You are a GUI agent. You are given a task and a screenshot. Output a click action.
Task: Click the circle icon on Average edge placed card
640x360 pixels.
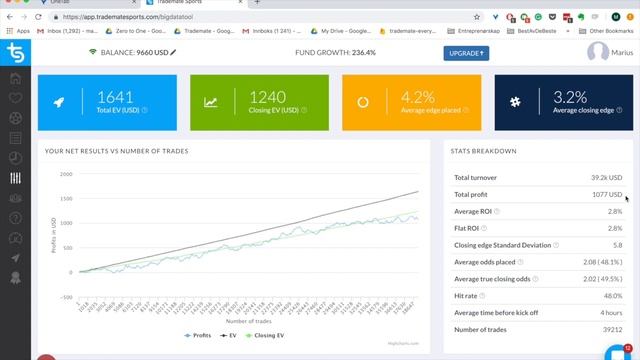click(363, 102)
